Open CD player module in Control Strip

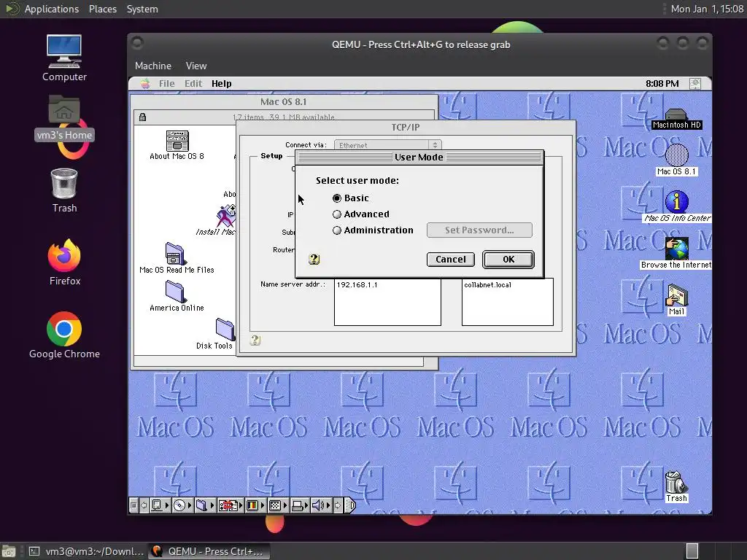tap(182, 505)
